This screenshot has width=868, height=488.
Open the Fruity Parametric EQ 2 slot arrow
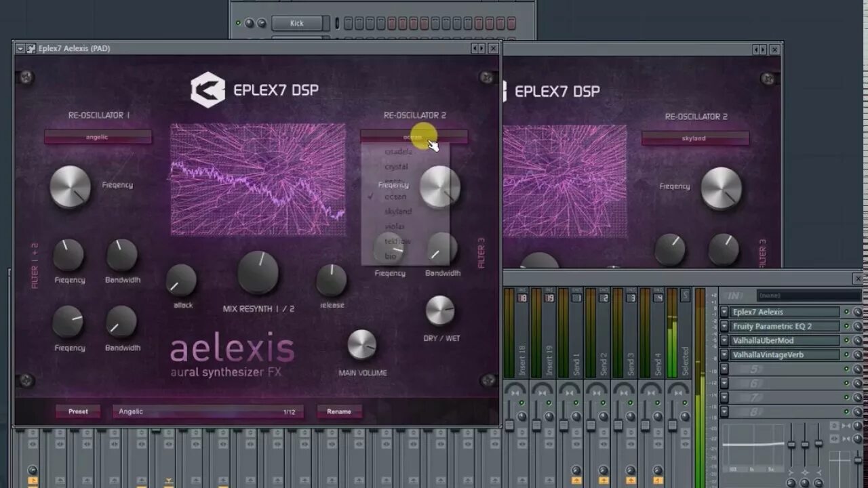click(x=724, y=327)
